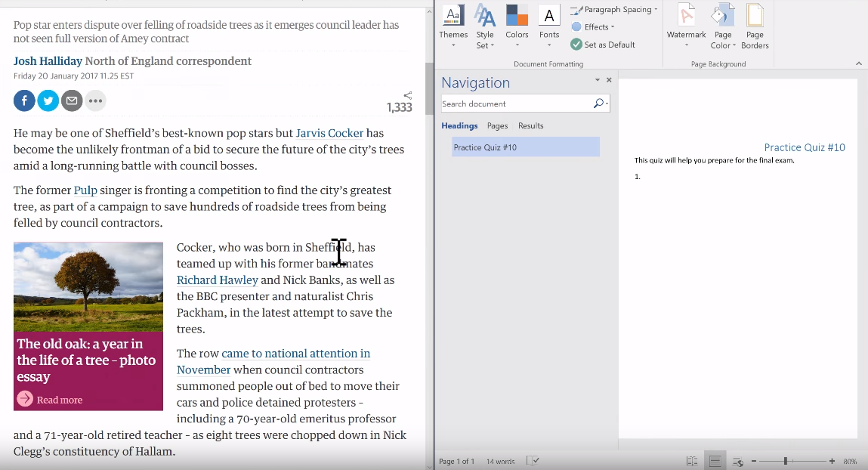
Task: Click the 80% zoom level
Action: click(x=850, y=461)
